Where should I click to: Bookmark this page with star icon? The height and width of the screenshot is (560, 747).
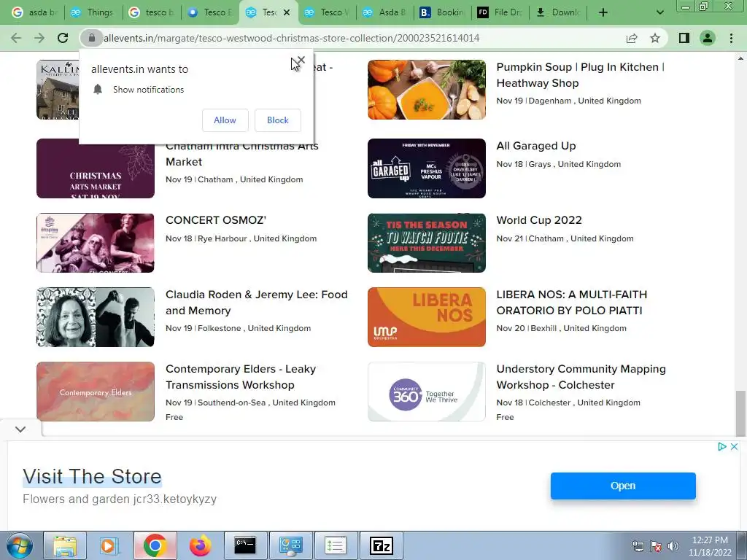[655, 38]
